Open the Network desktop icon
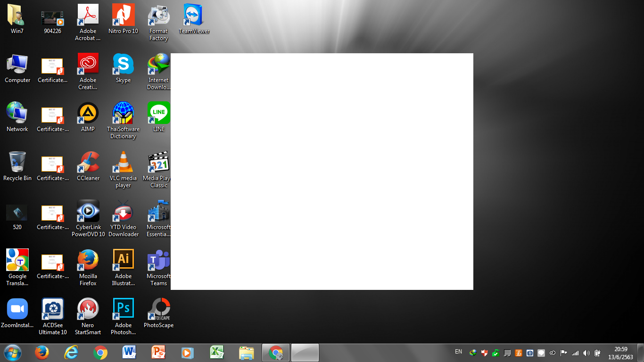 click(17, 117)
